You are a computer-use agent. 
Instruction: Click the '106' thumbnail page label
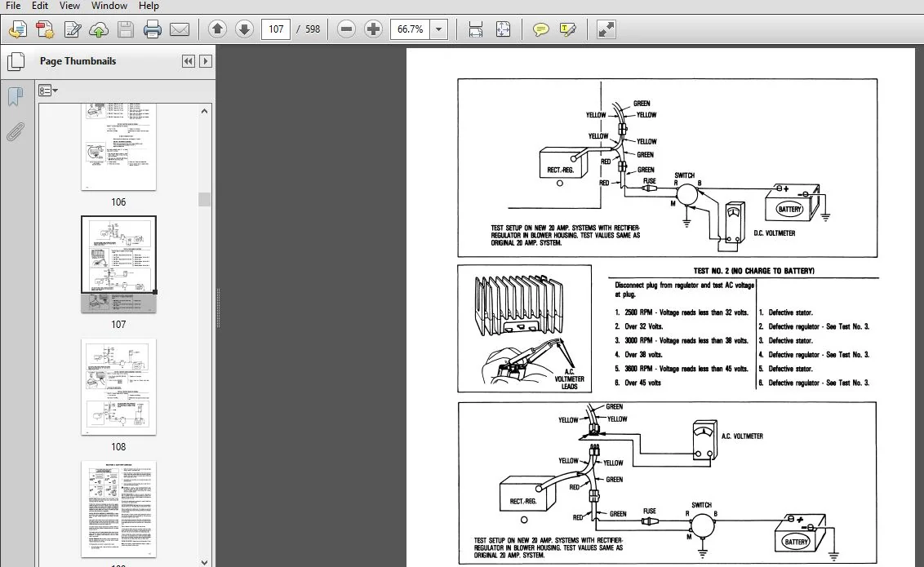click(118, 202)
